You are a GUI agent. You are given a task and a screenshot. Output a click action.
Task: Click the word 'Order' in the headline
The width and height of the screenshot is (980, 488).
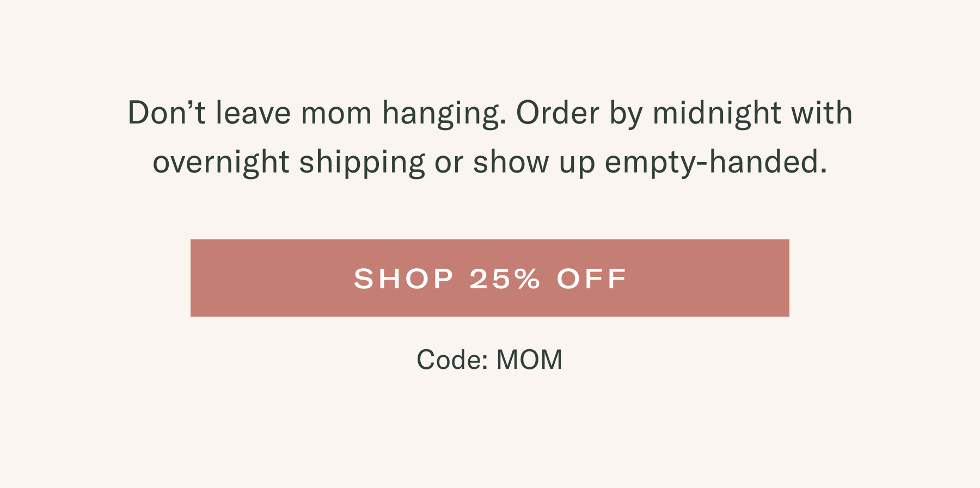coord(558,113)
